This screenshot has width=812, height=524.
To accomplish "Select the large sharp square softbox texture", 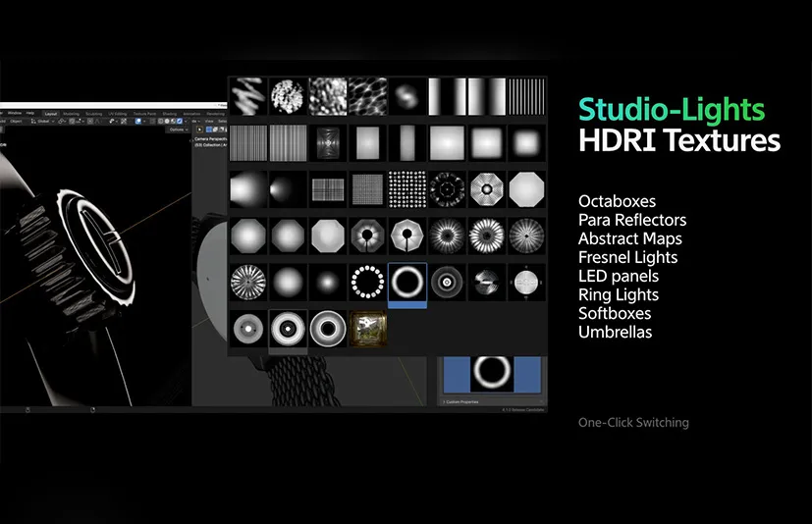I will coord(447,143).
